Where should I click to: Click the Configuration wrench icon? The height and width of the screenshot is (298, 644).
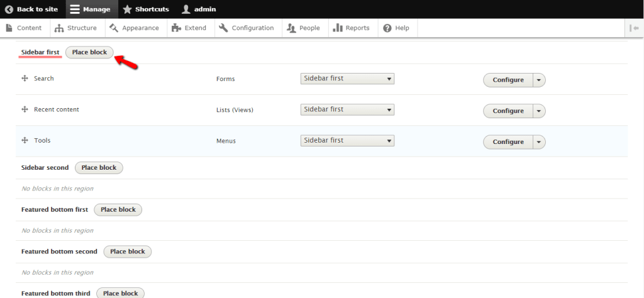click(x=223, y=28)
